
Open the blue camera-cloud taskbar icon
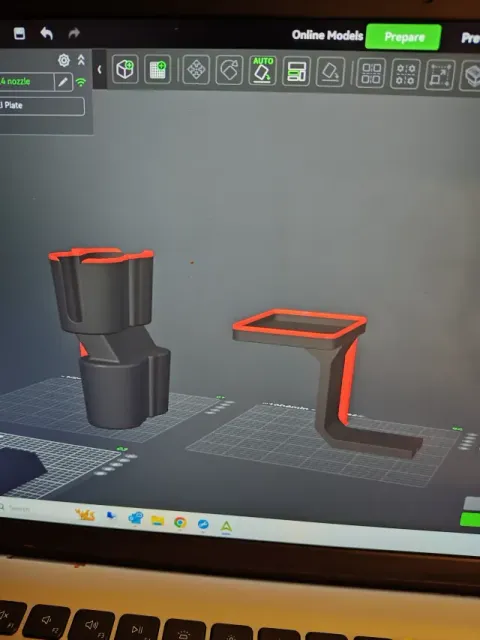[135, 518]
